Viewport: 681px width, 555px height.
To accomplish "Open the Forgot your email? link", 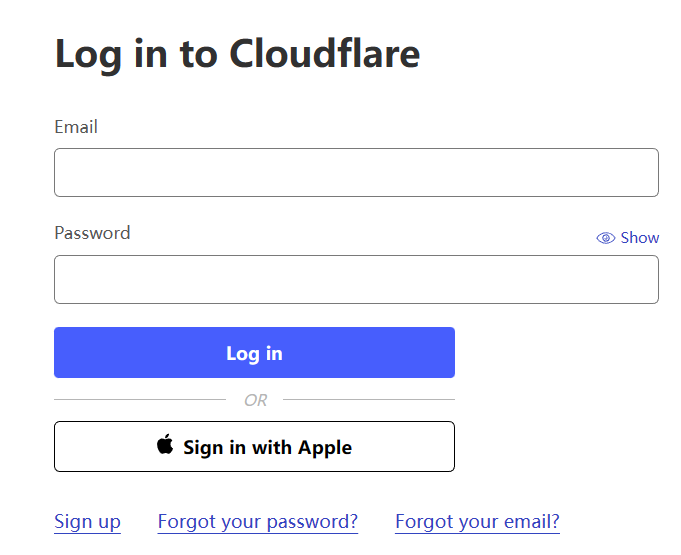I will [x=477, y=522].
